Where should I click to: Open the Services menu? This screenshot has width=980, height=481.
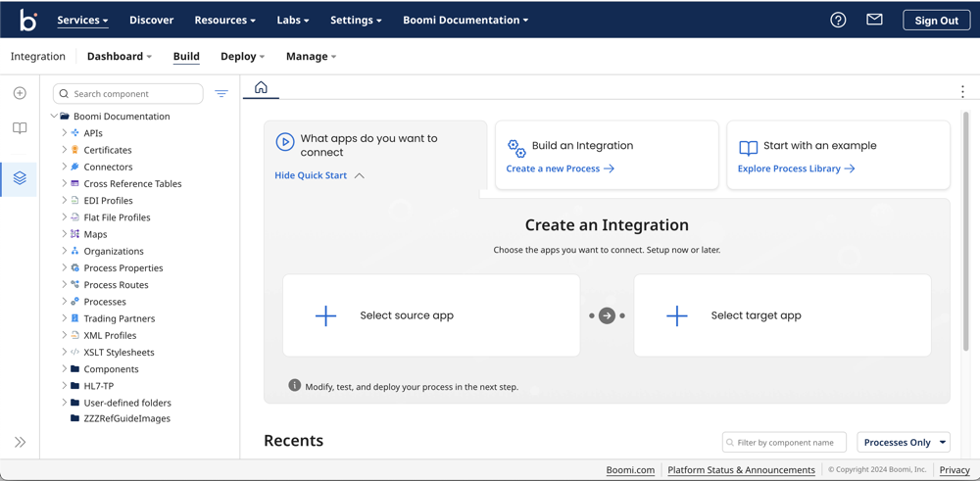(83, 20)
